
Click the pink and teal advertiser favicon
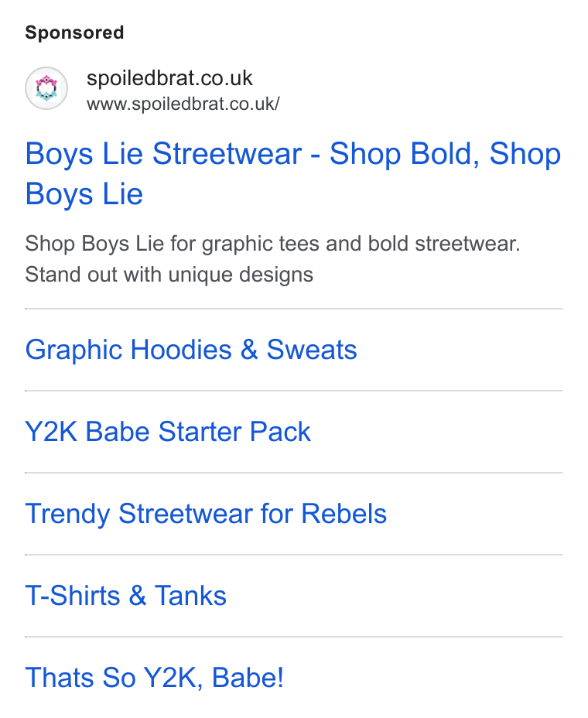click(x=46, y=88)
